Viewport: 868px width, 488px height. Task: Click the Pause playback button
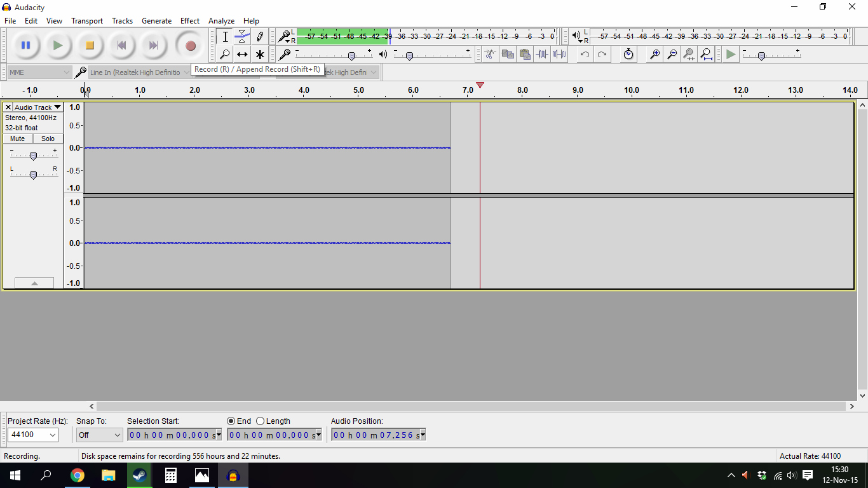point(26,45)
